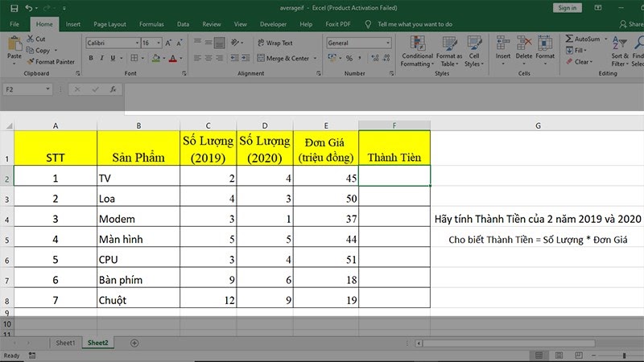
Task: Open Cell Styles gallery
Action: [x=474, y=51]
